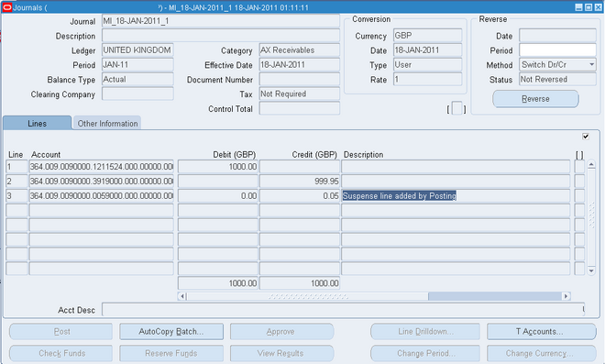The width and height of the screenshot is (605, 364).
Task: Click the Reverse button
Action: pyautogui.click(x=535, y=99)
